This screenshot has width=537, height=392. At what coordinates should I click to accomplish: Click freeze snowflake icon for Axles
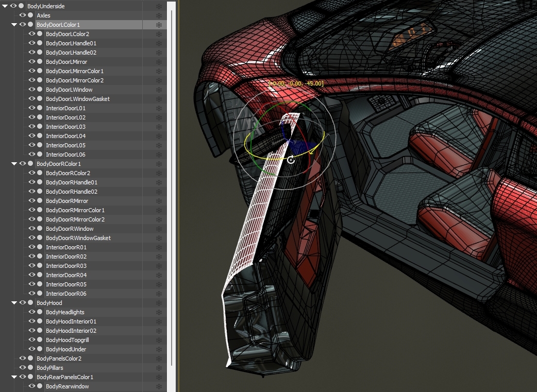pos(159,15)
